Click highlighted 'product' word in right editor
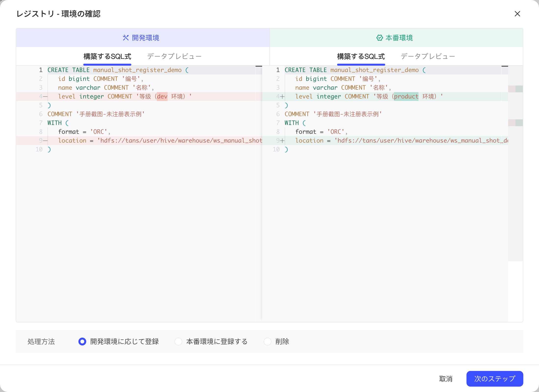539x392 pixels. tap(406, 97)
